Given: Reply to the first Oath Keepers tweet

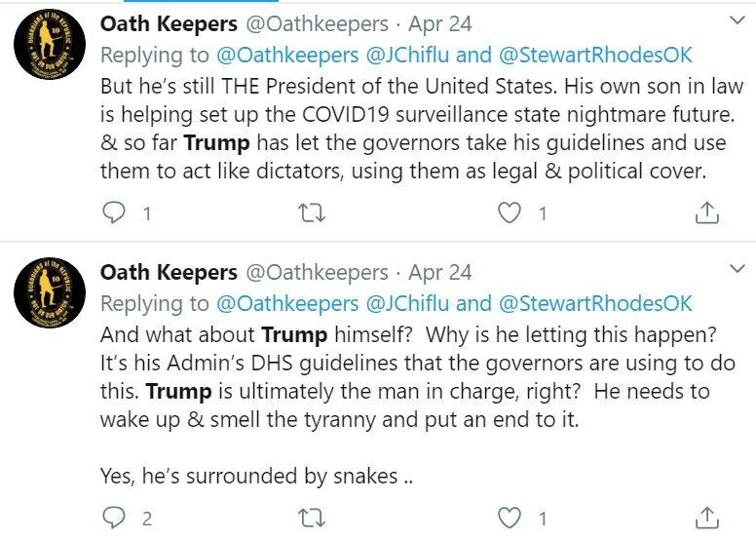Looking at the screenshot, I should 114,212.
